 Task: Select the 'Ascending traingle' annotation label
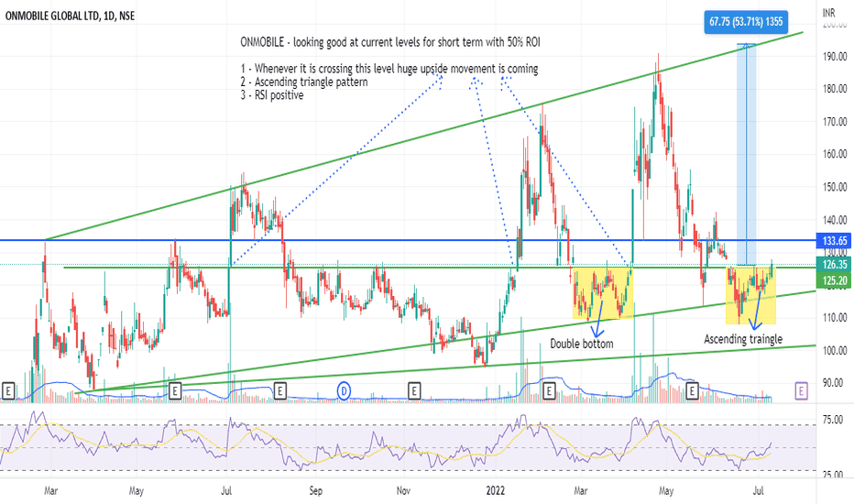click(x=743, y=339)
